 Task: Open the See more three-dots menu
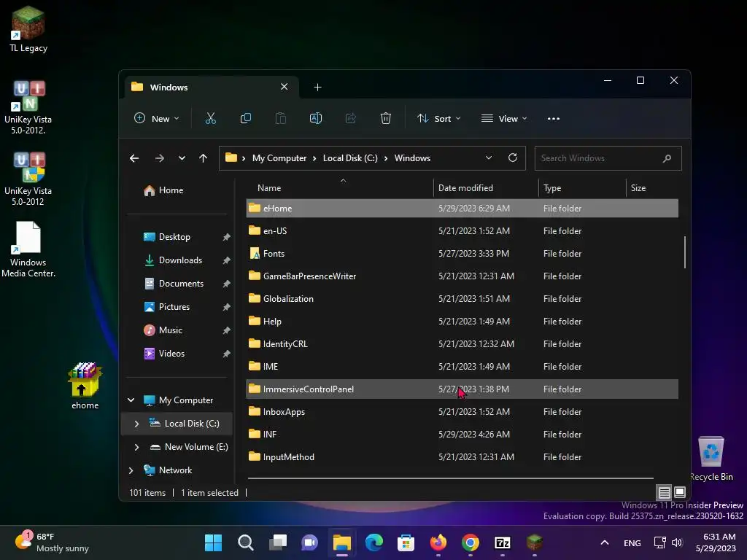[x=554, y=119]
